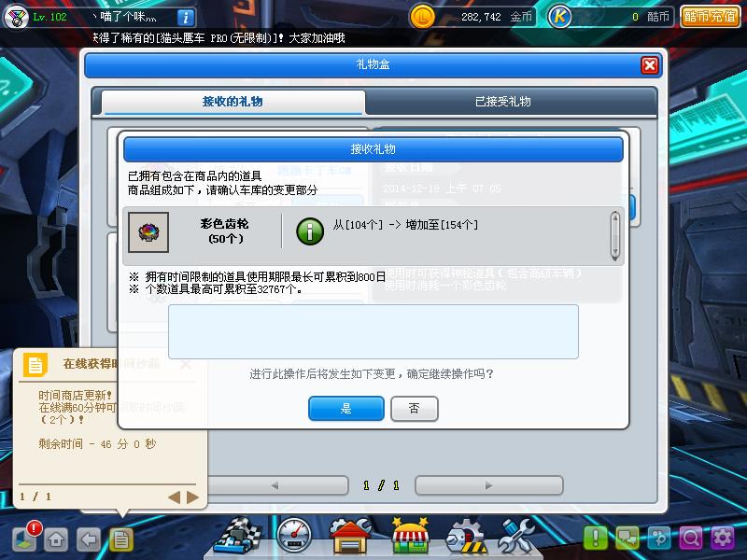747x560 pixels.
Task: Click the green exclamation quest icon
Action: click(596, 539)
